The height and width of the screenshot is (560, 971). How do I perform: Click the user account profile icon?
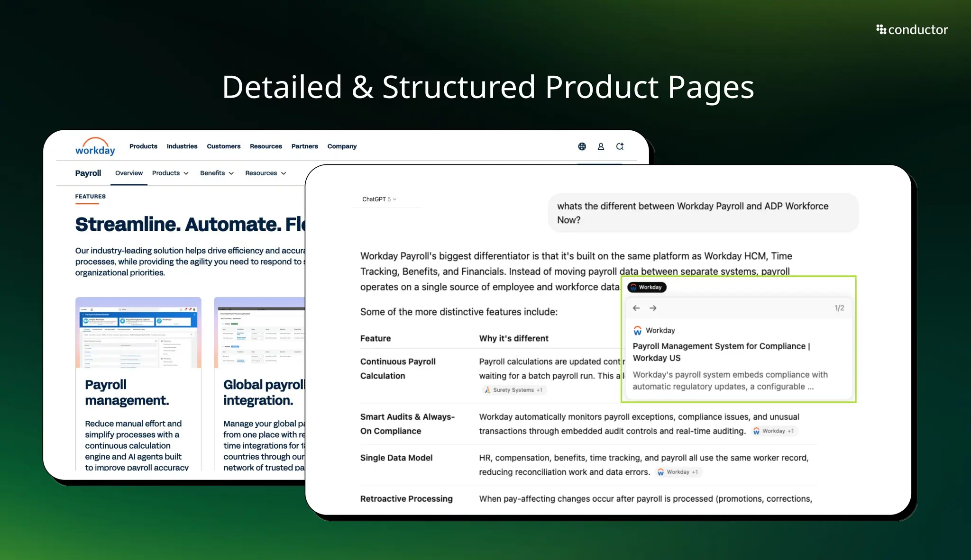[x=601, y=146]
